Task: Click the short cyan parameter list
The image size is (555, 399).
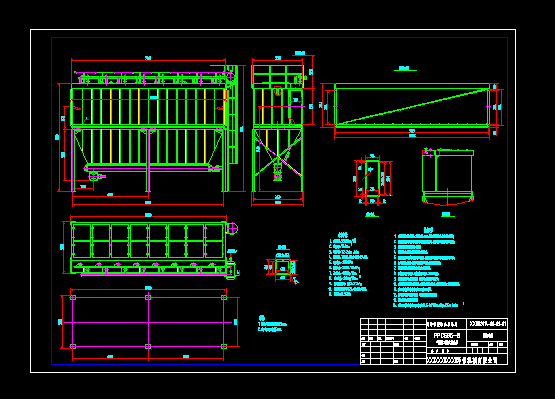Action: pos(348,264)
